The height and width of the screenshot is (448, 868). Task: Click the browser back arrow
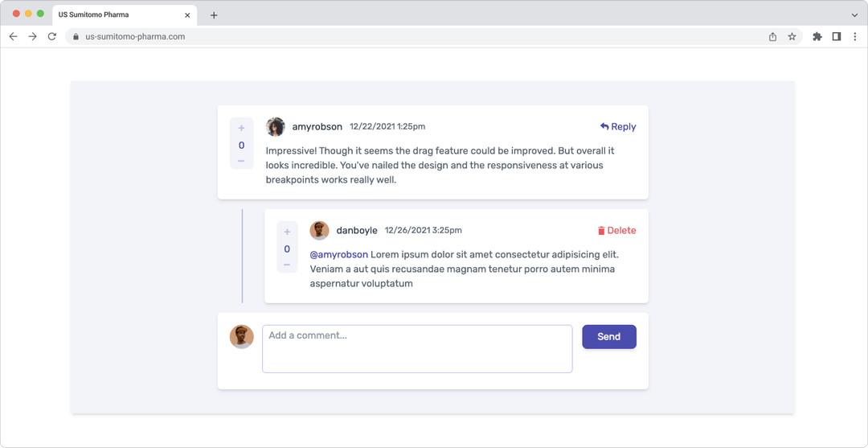(x=14, y=36)
